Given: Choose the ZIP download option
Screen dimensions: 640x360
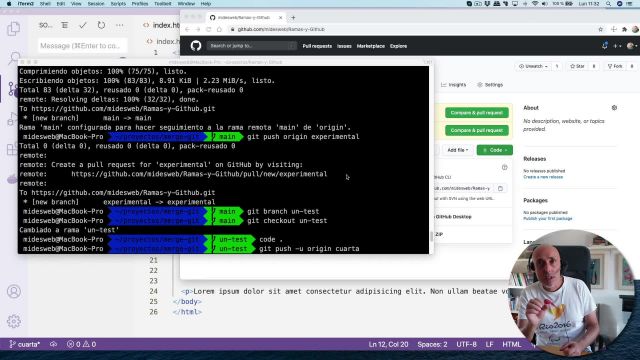Looking at the screenshot, I should coord(439,234).
